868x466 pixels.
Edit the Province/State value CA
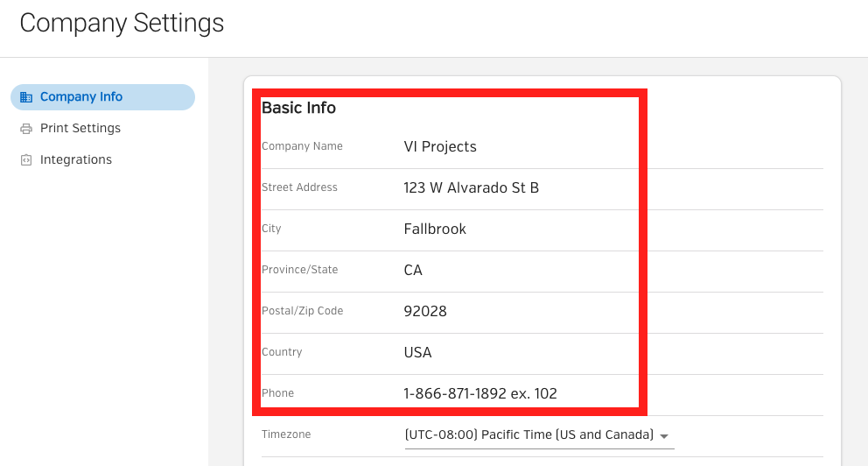pyautogui.click(x=413, y=270)
